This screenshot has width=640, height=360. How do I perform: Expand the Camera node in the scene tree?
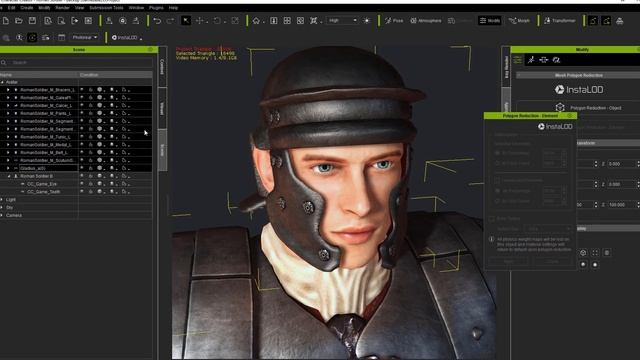(2, 215)
